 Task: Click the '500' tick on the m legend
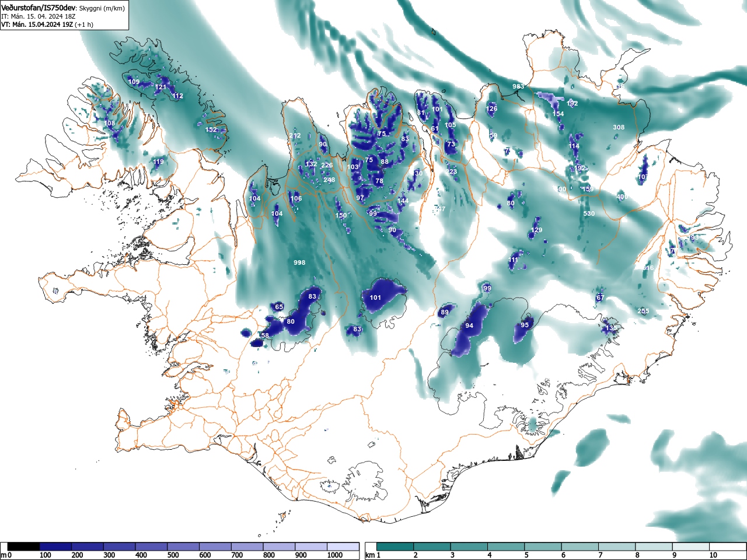[x=173, y=555]
